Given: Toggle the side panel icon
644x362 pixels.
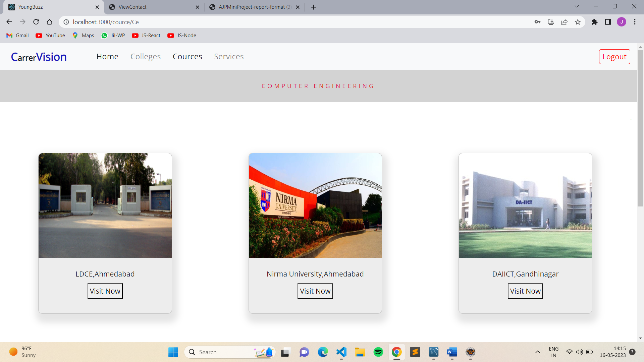Looking at the screenshot, I should point(608,22).
